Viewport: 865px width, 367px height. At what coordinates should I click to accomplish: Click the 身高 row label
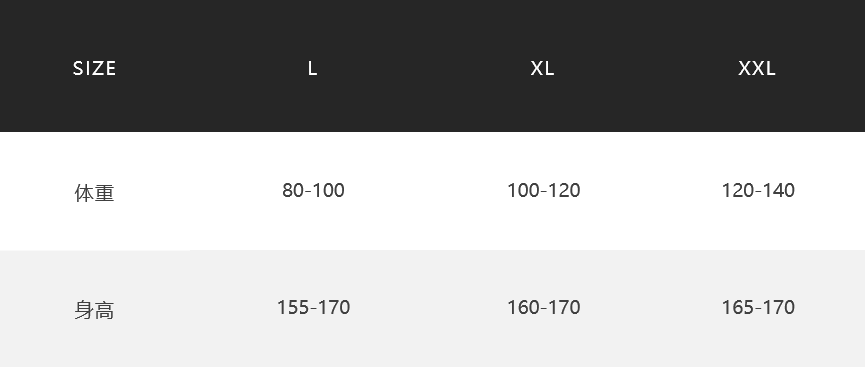tap(94, 310)
